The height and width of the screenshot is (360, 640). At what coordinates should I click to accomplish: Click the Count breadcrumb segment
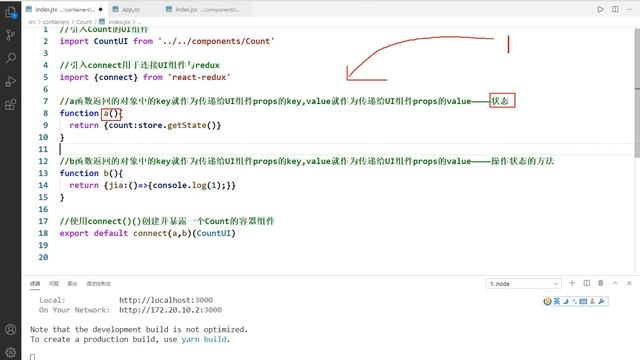[x=84, y=22]
